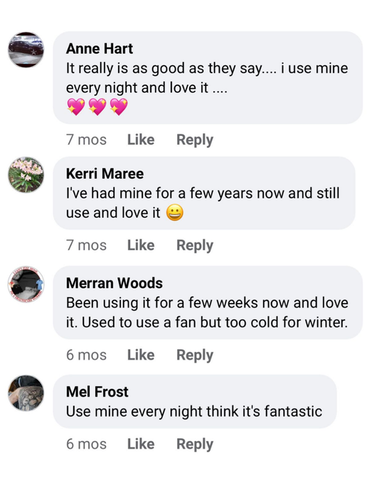Click the Merran Woods name link
This screenshot has width=384, height=480.
[x=114, y=283]
